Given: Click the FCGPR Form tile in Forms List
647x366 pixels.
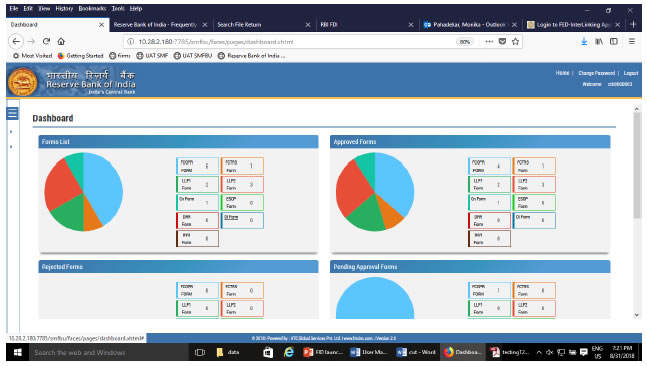Looking at the screenshot, I should (x=197, y=166).
